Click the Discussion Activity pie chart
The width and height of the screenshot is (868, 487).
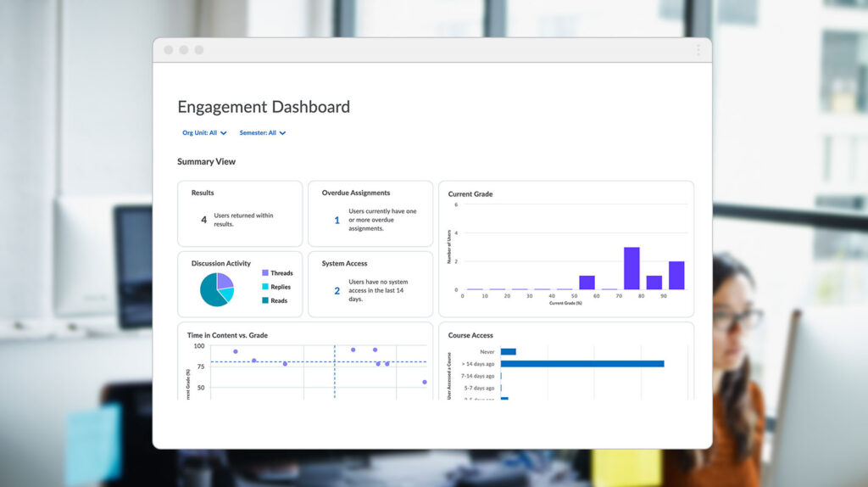[217, 289]
